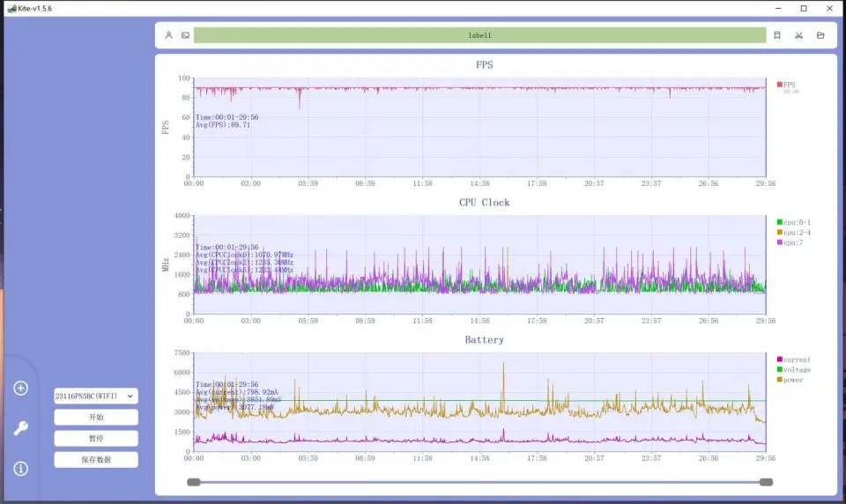Viewport: 846px width, 504px height.
Task: Toggle the power legend series
Action: (x=791, y=380)
